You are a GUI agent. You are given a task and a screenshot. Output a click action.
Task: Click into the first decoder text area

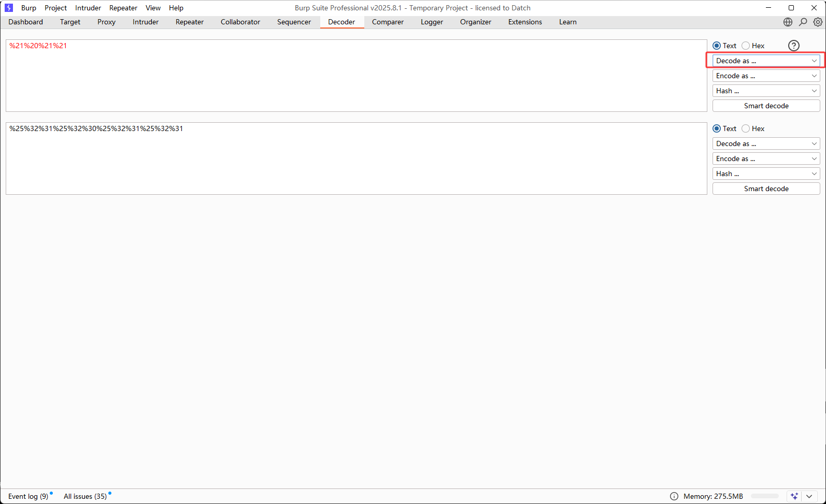pyautogui.click(x=357, y=76)
